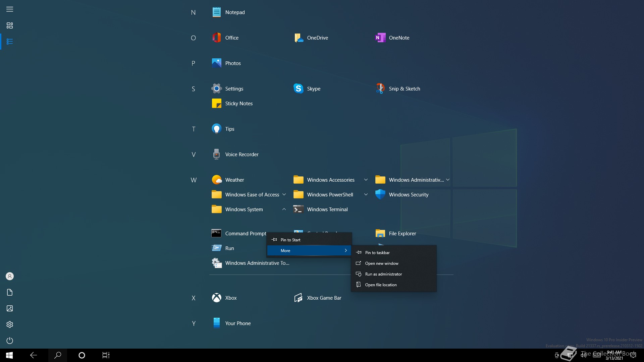Open Sticky Notes
The image size is (644, 362).
(232, 104)
